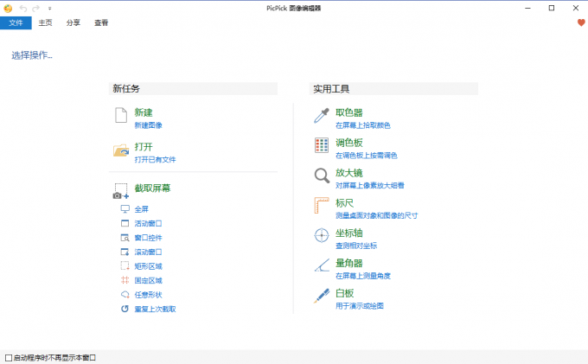Click 在调色板上按需调色 description text
This screenshot has width=588, height=364.
367,155
